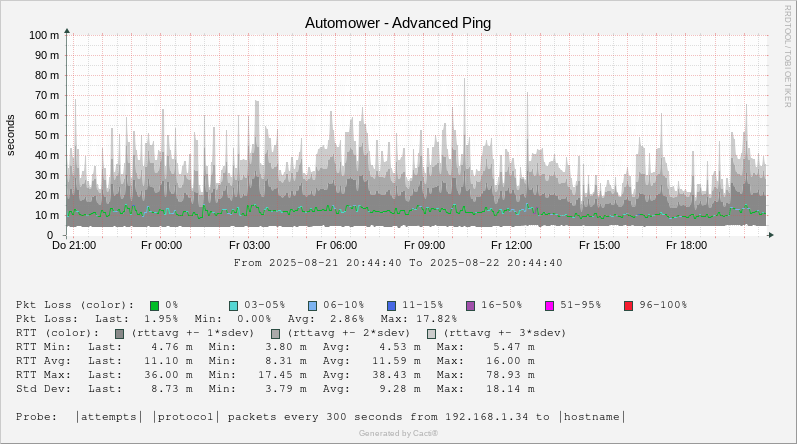
Task: Click the 'Fr 09:00' x-axis label
Action: (x=424, y=245)
